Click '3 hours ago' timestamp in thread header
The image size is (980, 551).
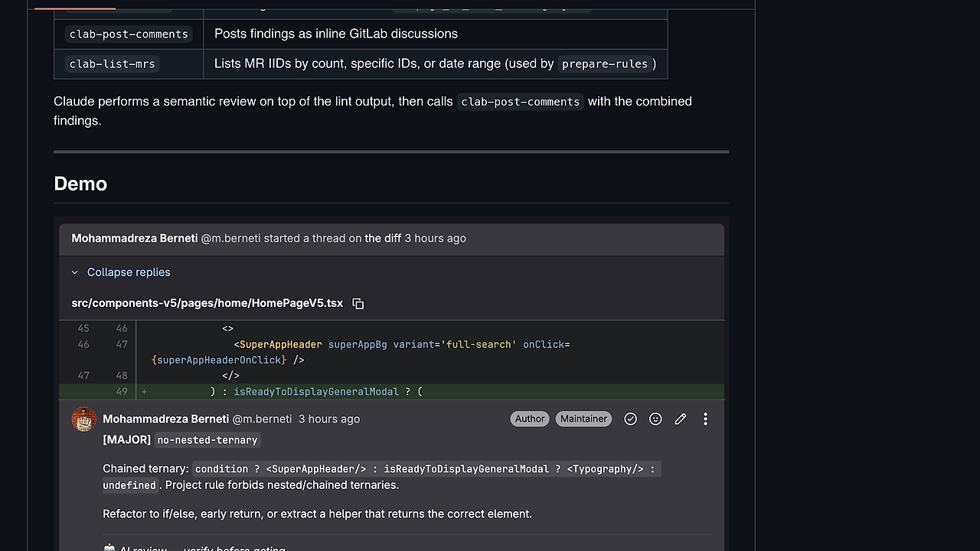pyautogui.click(x=435, y=238)
